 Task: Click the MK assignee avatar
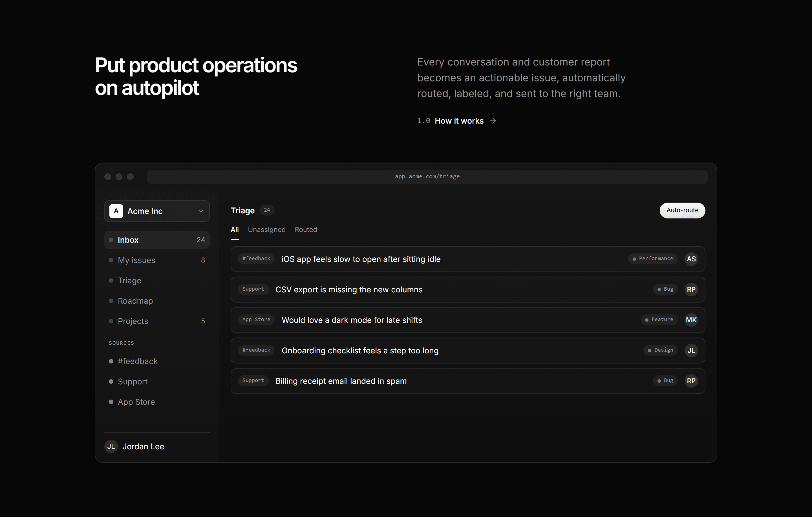[x=691, y=320]
